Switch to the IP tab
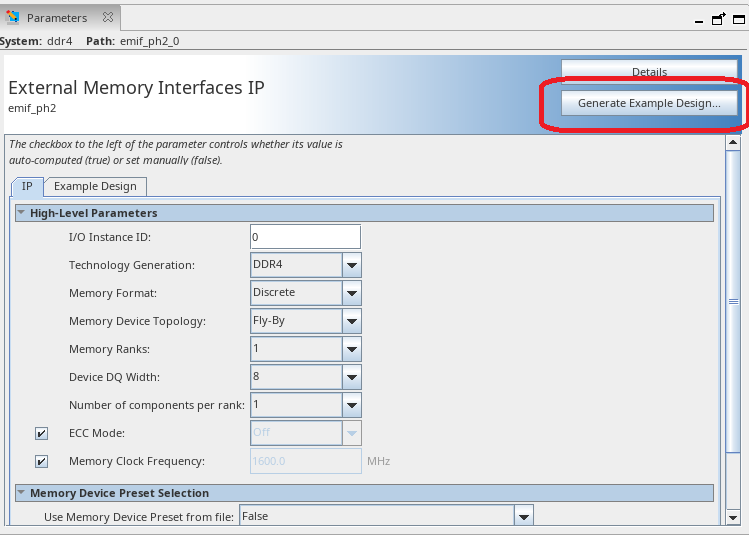The image size is (749, 535). 27,186
